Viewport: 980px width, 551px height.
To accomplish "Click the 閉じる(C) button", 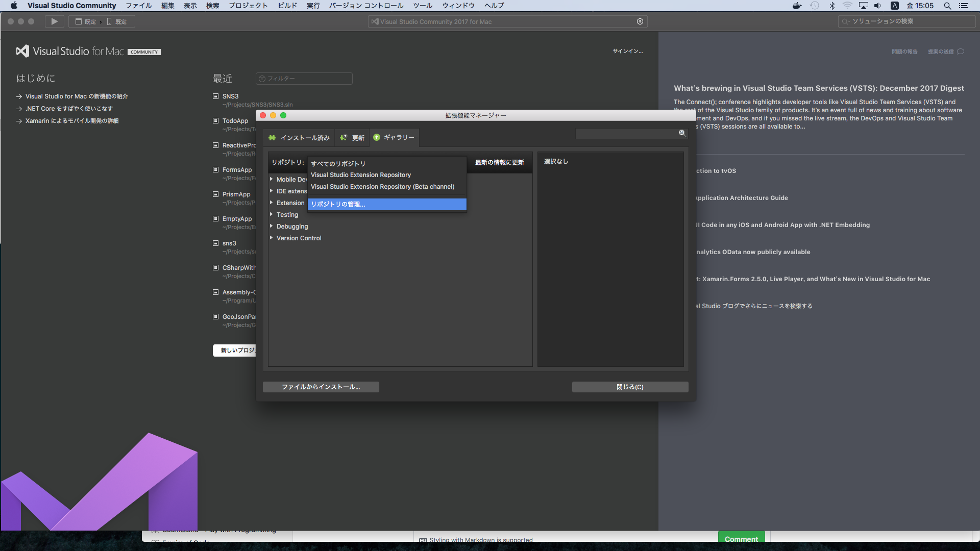I will [630, 387].
